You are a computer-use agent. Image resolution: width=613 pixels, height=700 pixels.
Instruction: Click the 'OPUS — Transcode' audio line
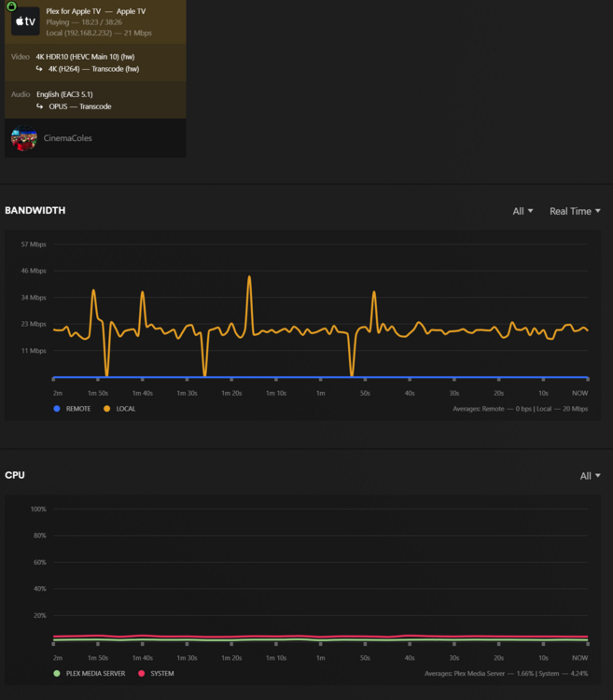pos(80,106)
